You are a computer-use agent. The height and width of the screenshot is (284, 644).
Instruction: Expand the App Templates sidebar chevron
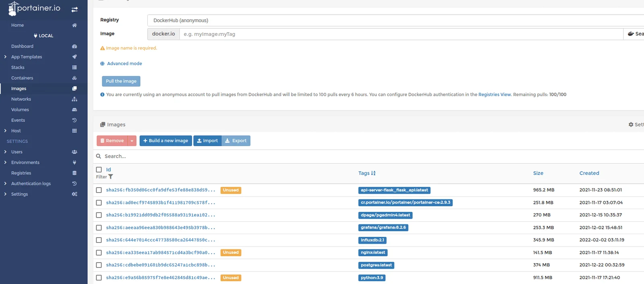(x=5, y=57)
